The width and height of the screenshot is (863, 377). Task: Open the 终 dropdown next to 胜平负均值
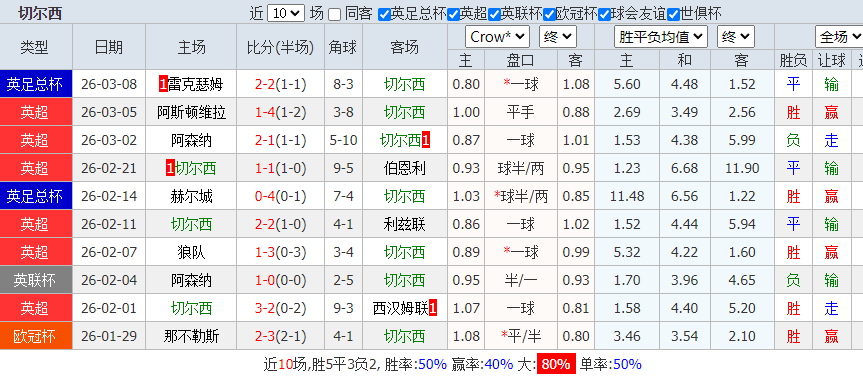coord(735,37)
